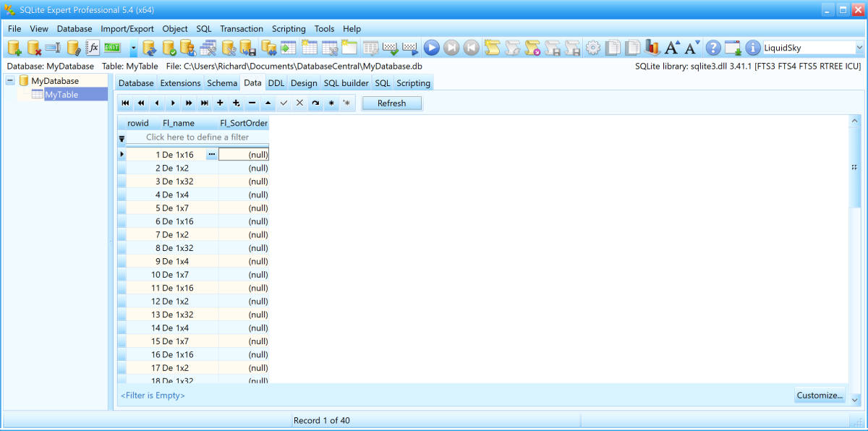The width and height of the screenshot is (868, 431).
Task: Click the '<Filter is Empty>' text
Action: (153, 396)
